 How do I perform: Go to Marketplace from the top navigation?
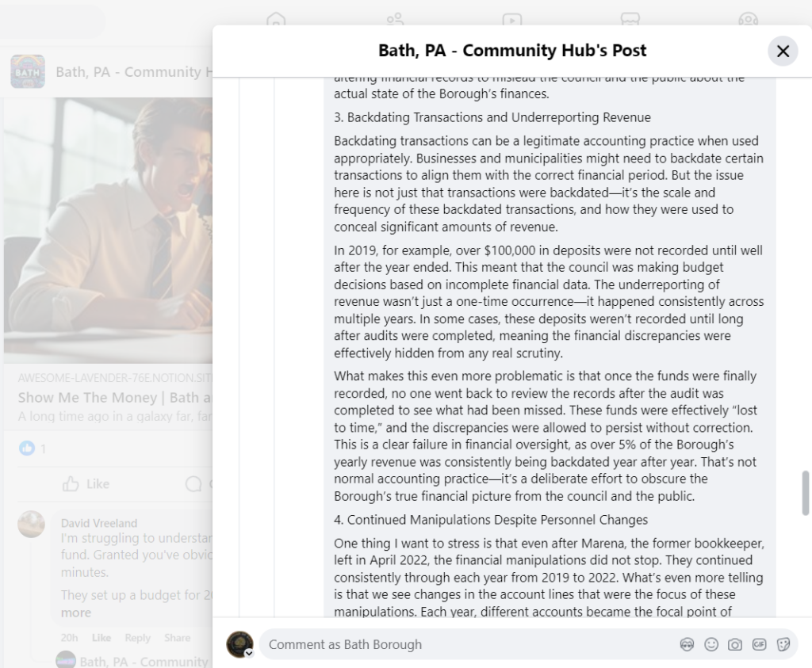point(630,20)
